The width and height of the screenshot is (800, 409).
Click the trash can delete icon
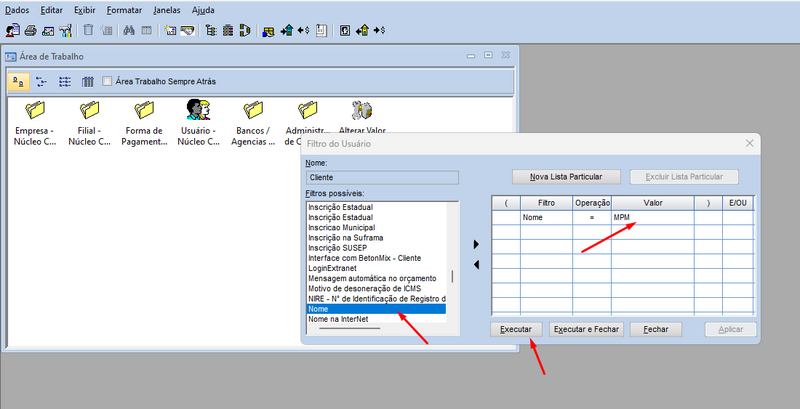88,30
